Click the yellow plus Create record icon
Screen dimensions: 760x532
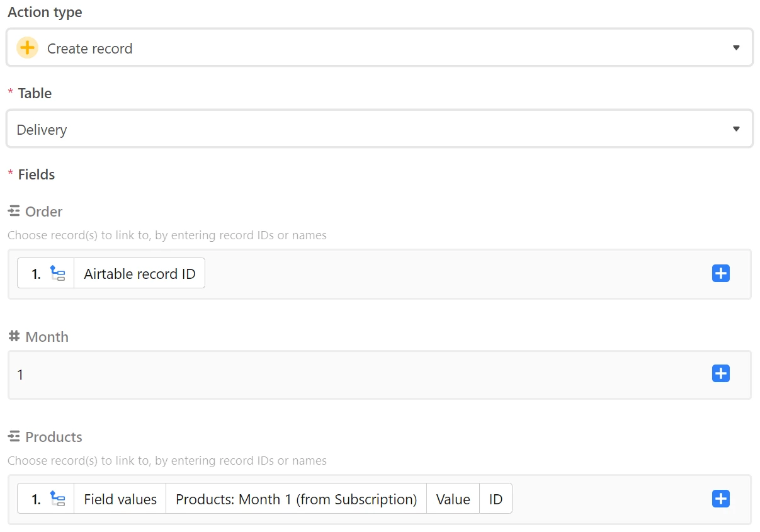coord(27,48)
